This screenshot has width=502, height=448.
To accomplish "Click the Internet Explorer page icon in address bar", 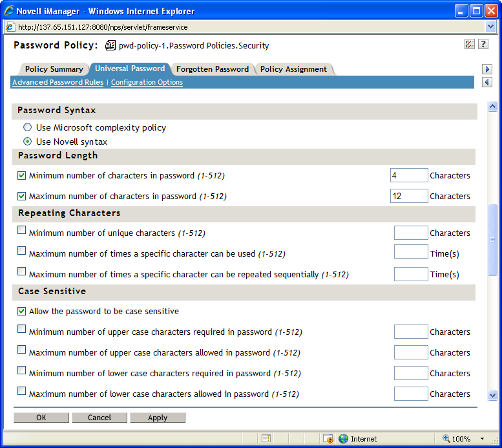I will click(x=10, y=27).
